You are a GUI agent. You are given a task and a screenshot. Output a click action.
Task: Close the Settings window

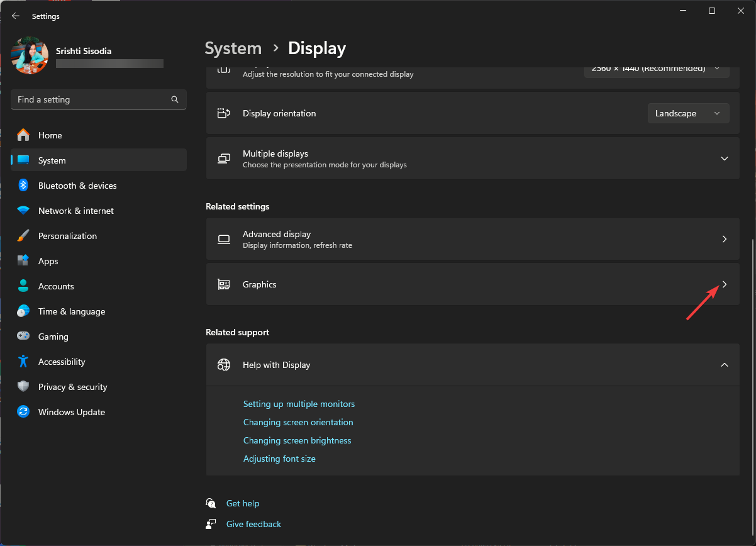pyautogui.click(x=741, y=11)
